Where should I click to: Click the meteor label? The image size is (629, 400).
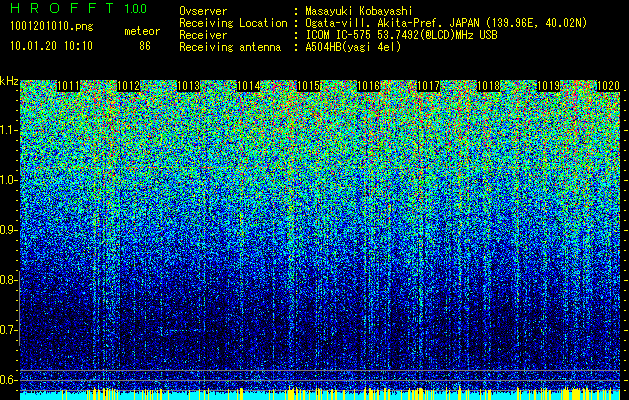(x=142, y=31)
